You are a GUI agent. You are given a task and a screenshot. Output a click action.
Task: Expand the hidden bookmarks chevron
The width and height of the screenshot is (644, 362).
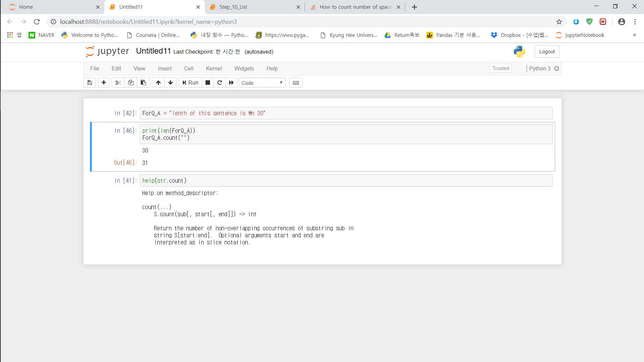click(x=634, y=35)
